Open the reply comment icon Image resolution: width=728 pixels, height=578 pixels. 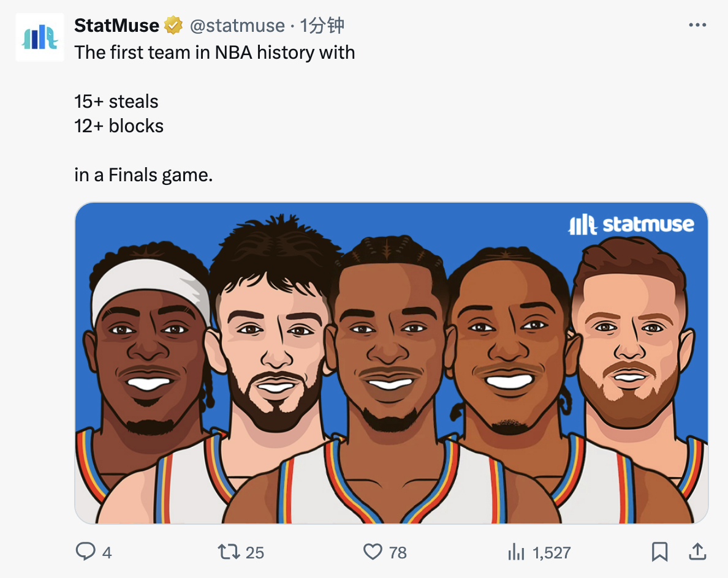pos(85,552)
